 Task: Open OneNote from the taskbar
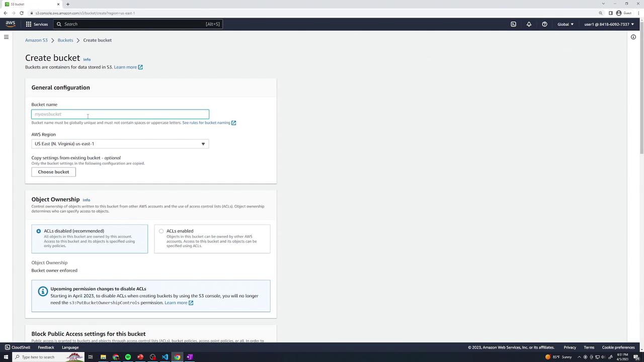point(190,357)
